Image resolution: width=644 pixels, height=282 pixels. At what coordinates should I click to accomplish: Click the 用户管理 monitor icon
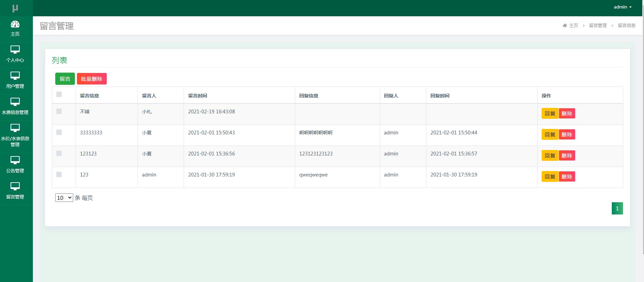click(15, 76)
